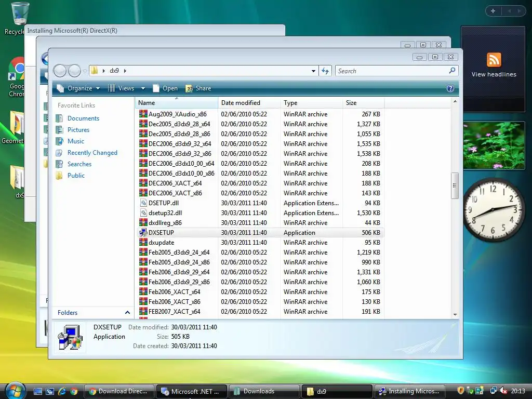This screenshot has height=399, width=532.
Task: Click dx9 in the address breadcrumb
Action: tap(114, 71)
